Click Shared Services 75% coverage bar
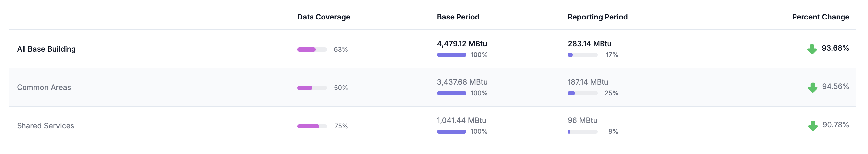 pyautogui.click(x=312, y=126)
